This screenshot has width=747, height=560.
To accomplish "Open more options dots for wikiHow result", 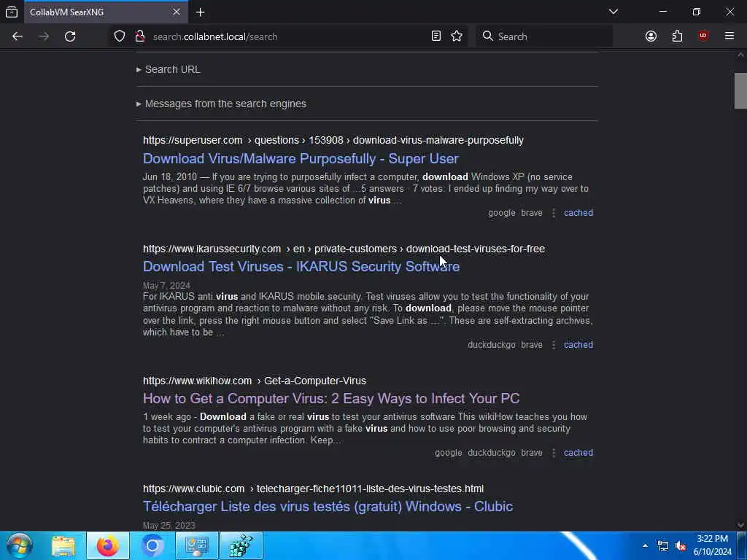I will click(x=554, y=453).
